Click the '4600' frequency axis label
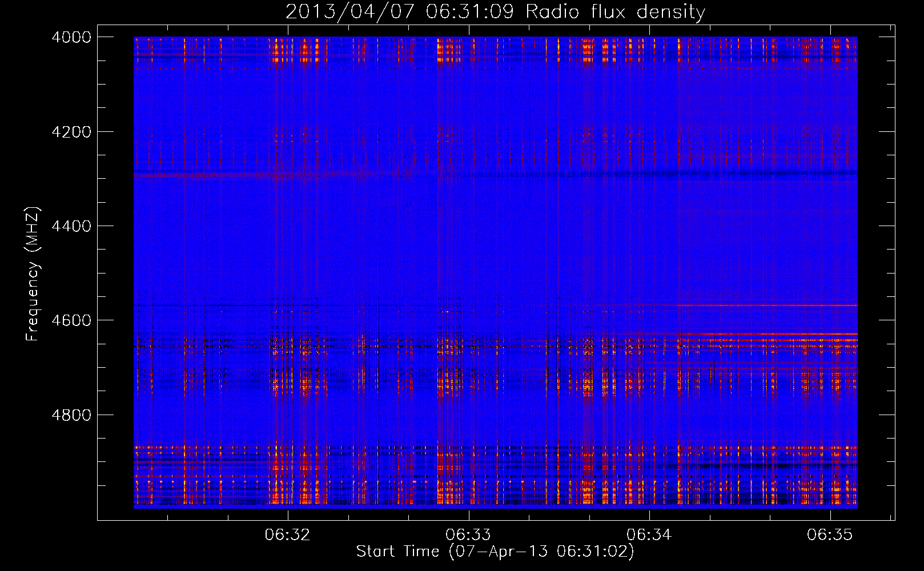The width and height of the screenshot is (924, 571). (71, 320)
